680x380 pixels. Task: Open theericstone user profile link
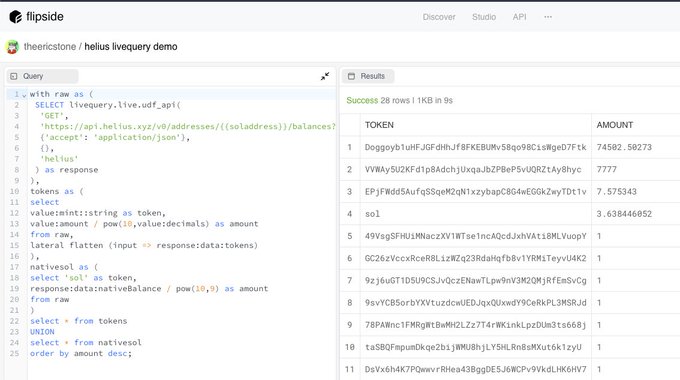point(50,46)
